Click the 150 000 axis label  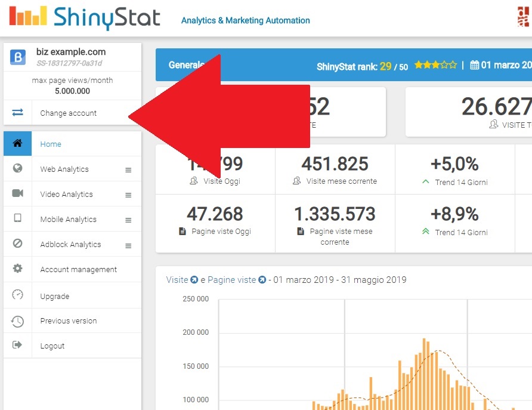(x=196, y=366)
